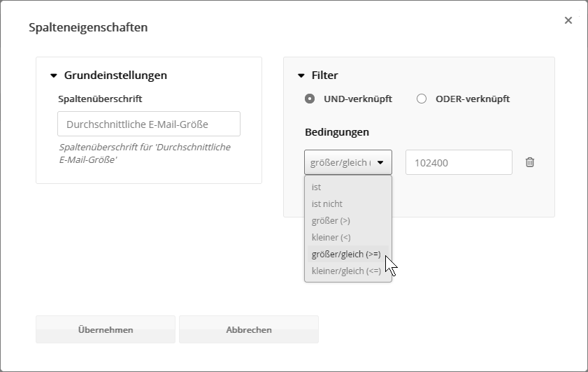The height and width of the screenshot is (372, 588).
Task: Click the Filter section heading
Action: click(x=325, y=76)
